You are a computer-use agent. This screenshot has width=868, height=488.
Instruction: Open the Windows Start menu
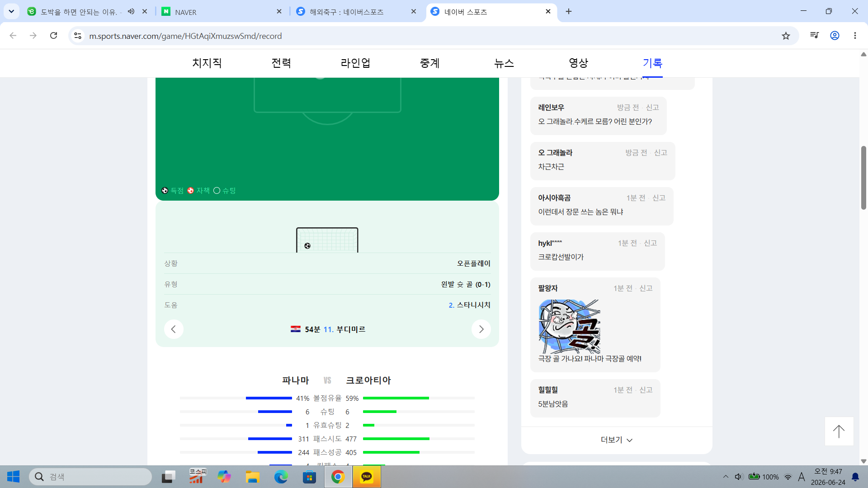[x=14, y=477]
